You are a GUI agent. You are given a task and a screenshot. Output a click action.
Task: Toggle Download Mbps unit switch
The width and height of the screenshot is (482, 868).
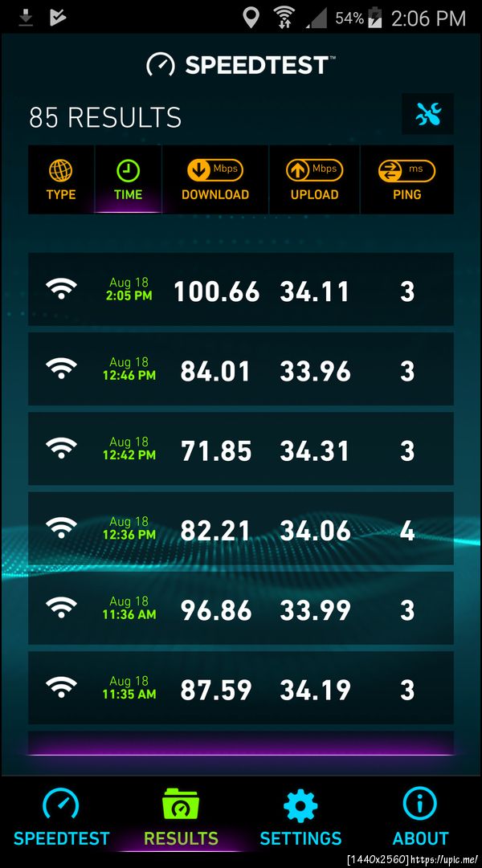coord(215,170)
